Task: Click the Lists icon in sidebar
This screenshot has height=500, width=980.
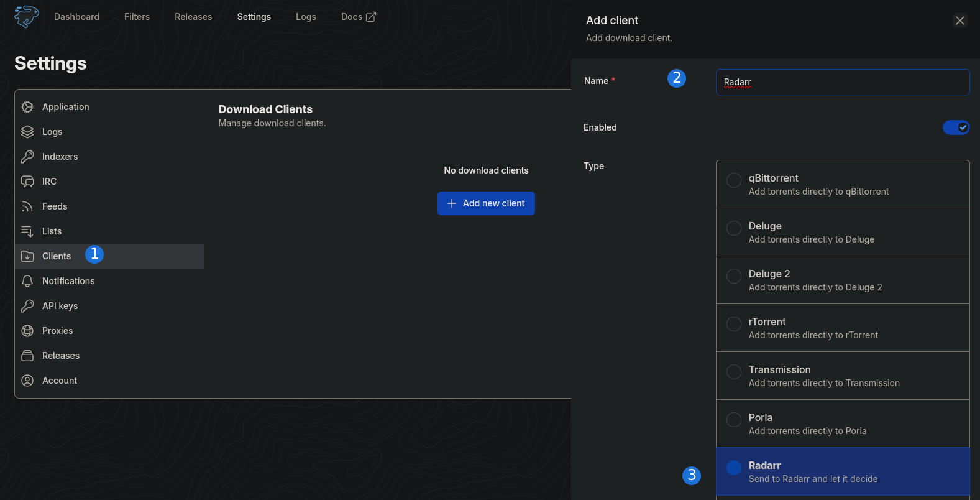Action: point(27,231)
